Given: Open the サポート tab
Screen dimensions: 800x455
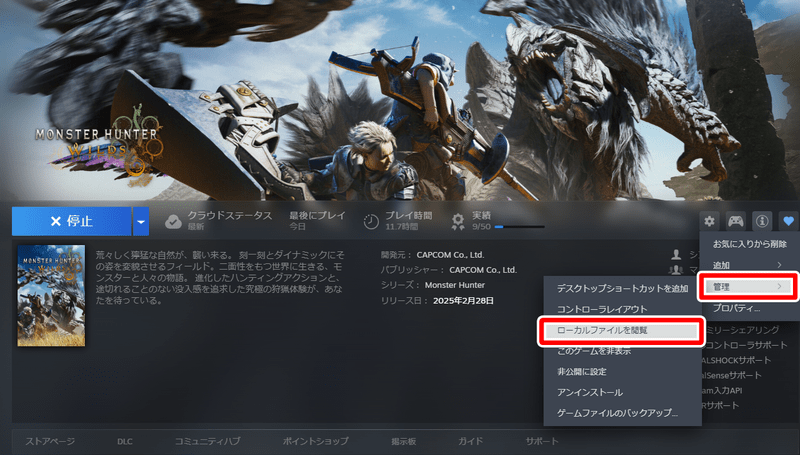Looking at the screenshot, I should [x=542, y=441].
